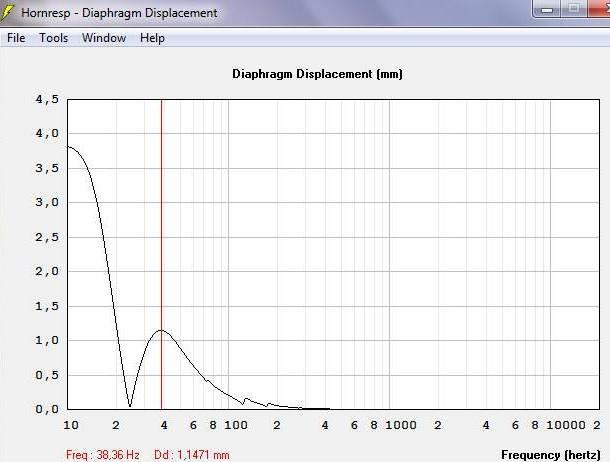
Task: Open the Tools menu
Action: pos(54,38)
